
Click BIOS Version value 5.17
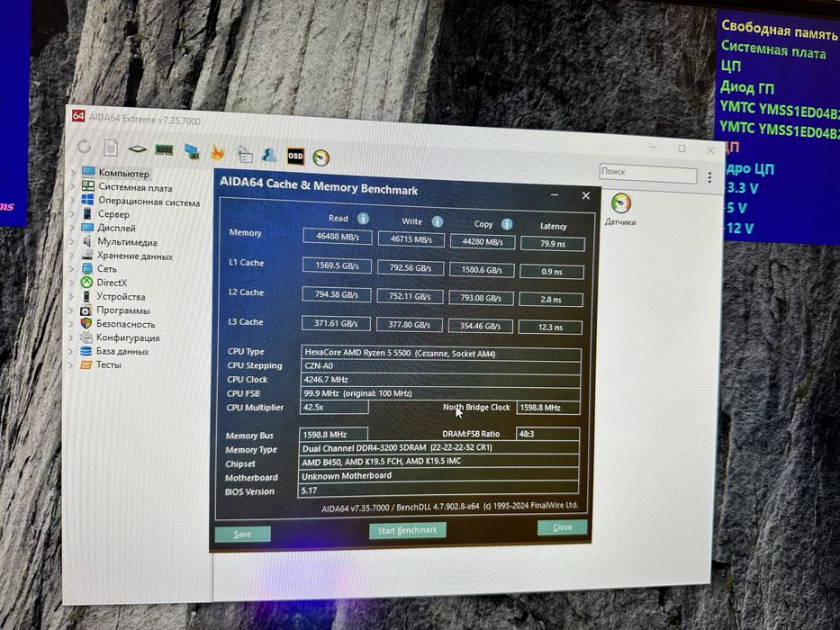tap(438, 490)
